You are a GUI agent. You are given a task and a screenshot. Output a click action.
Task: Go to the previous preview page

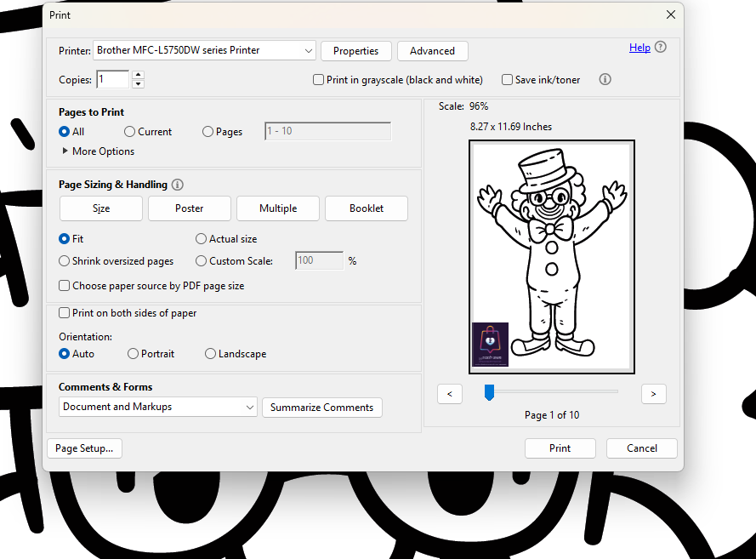[450, 394]
